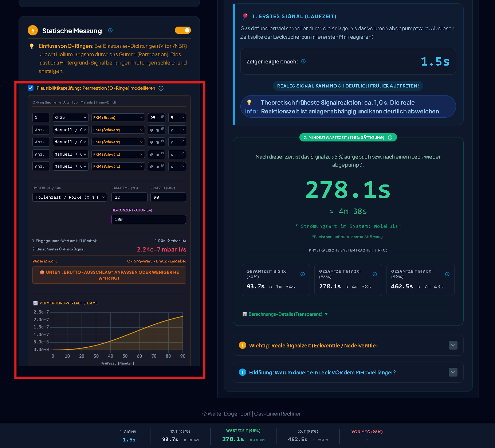
Task: Focus the Raumtemp. (°C) field
Action: pos(129,197)
